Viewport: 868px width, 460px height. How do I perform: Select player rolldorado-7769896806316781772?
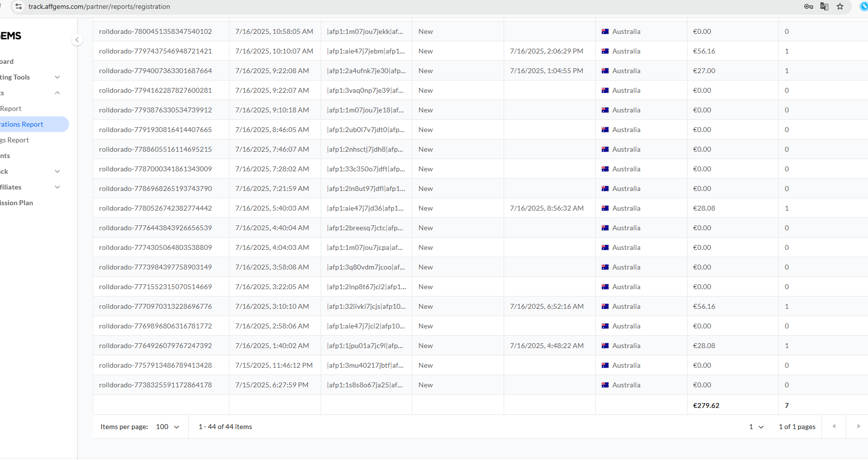click(x=155, y=326)
